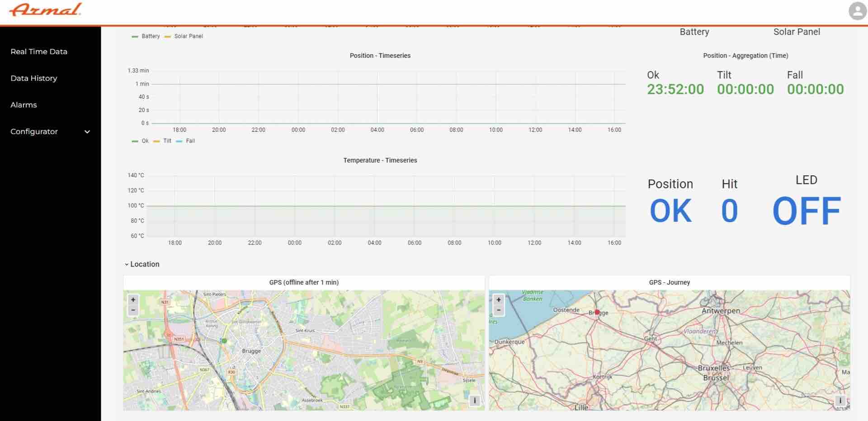Toggle Ok series in Position legend
This screenshot has height=421, width=868.
coord(145,141)
